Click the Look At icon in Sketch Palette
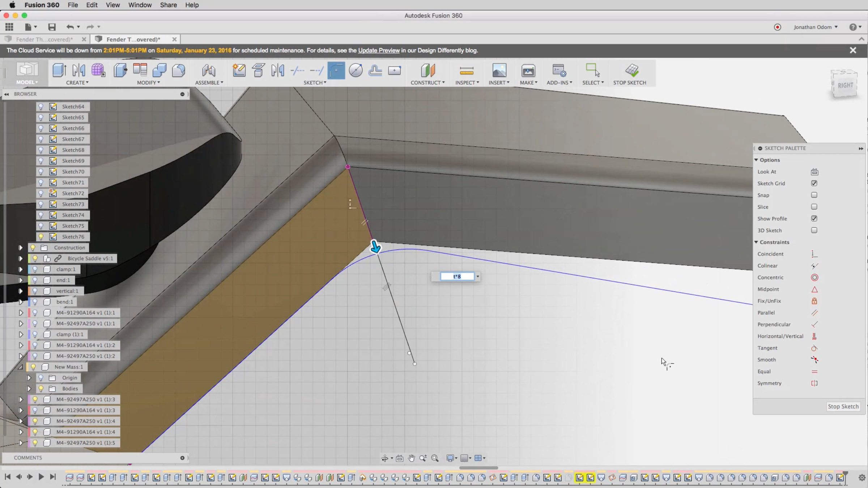 pyautogui.click(x=814, y=172)
